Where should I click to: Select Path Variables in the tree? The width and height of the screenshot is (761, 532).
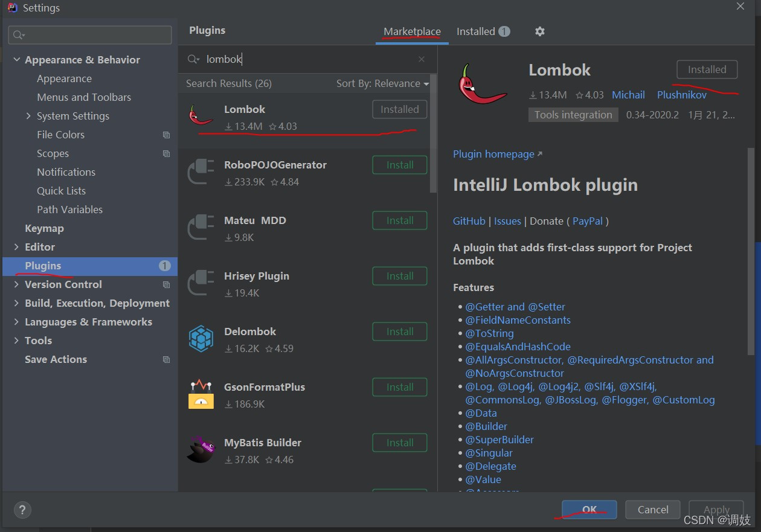click(69, 210)
